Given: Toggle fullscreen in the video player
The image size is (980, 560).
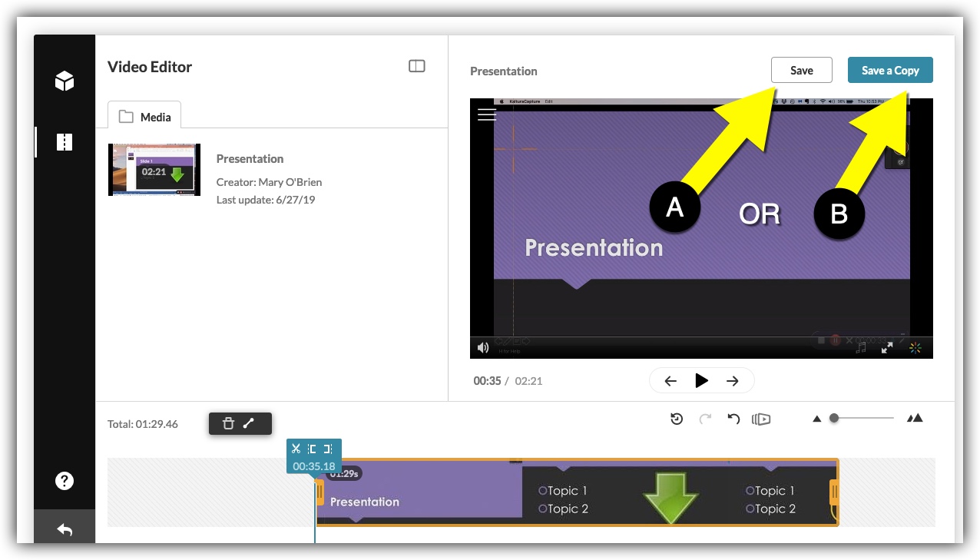Looking at the screenshot, I should click(887, 348).
